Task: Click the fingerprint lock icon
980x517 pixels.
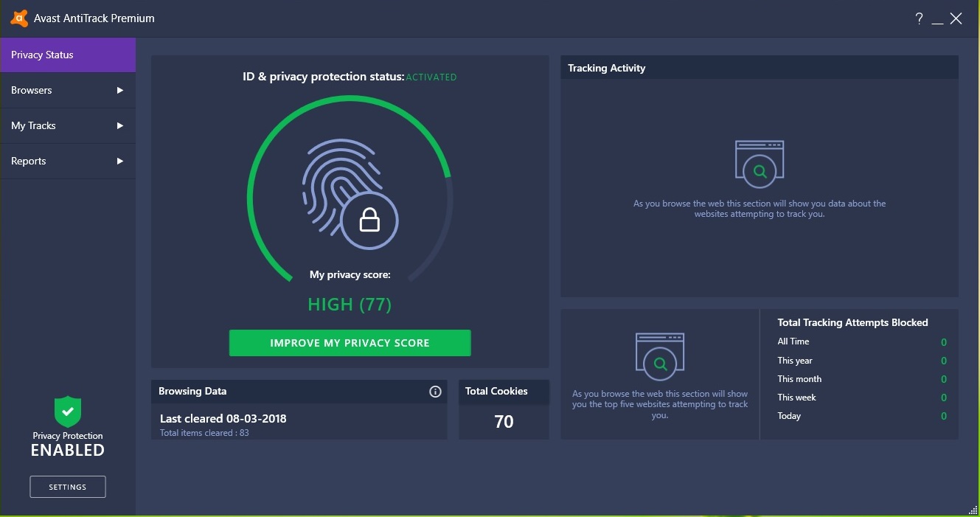Action: click(350, 194)
